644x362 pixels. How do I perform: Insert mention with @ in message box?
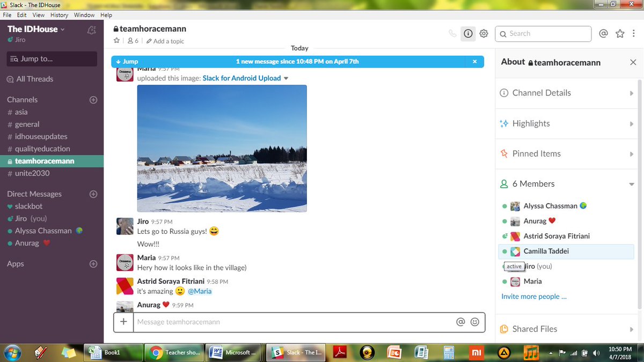pos(460,322)
